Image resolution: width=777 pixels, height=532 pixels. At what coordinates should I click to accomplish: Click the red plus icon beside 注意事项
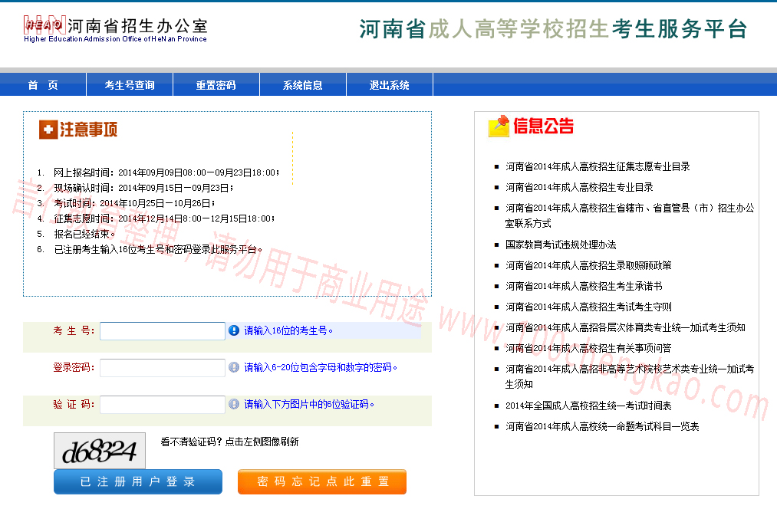coord(48,130)
